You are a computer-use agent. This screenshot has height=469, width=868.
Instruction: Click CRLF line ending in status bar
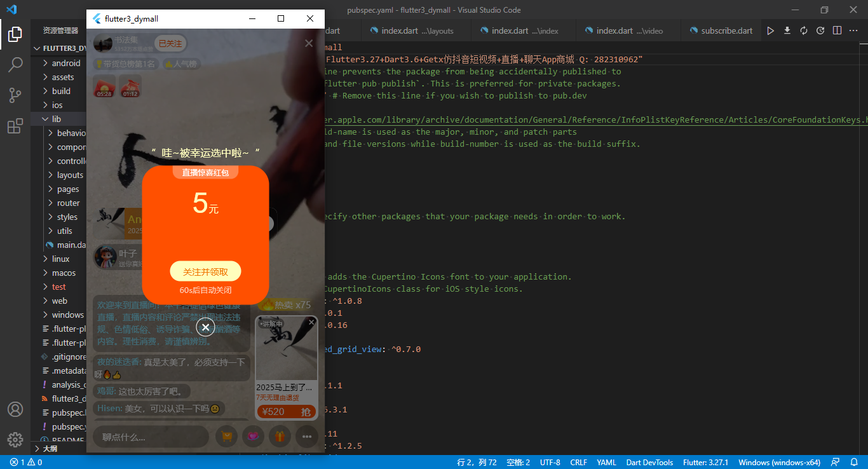pyautogui.click(x=579, y=462)
